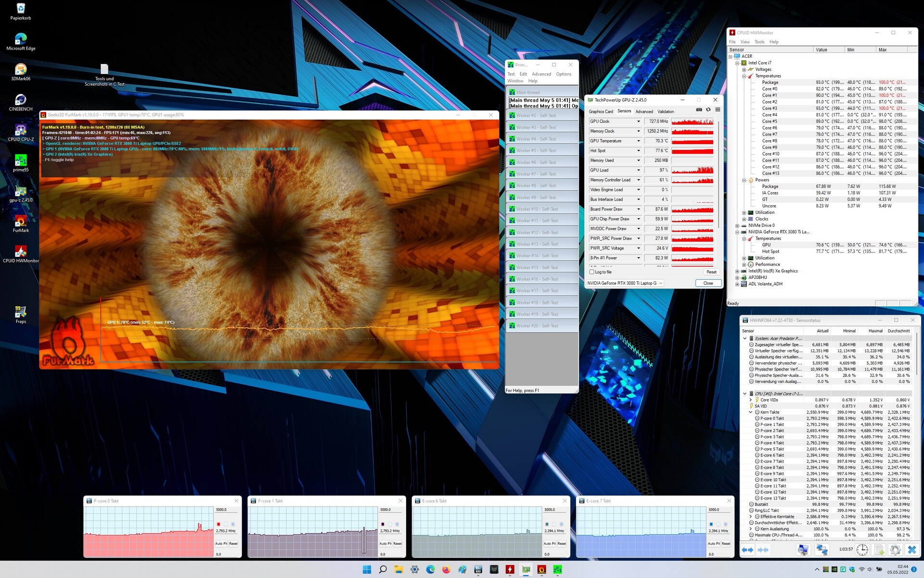The height and width of the screenshot is (578, 924).
Task: Open the Fraps desktop shortcut
Action: coord(21,314)
